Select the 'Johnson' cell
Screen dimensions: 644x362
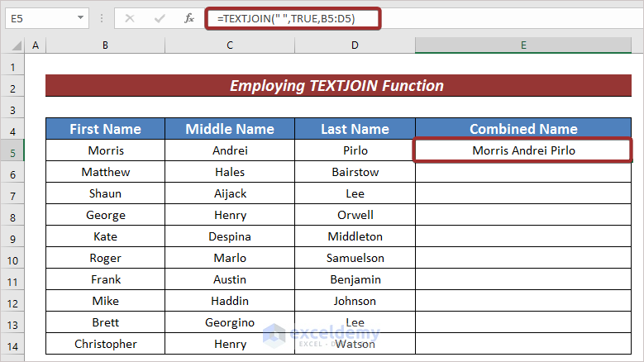[x=355, y=301]
